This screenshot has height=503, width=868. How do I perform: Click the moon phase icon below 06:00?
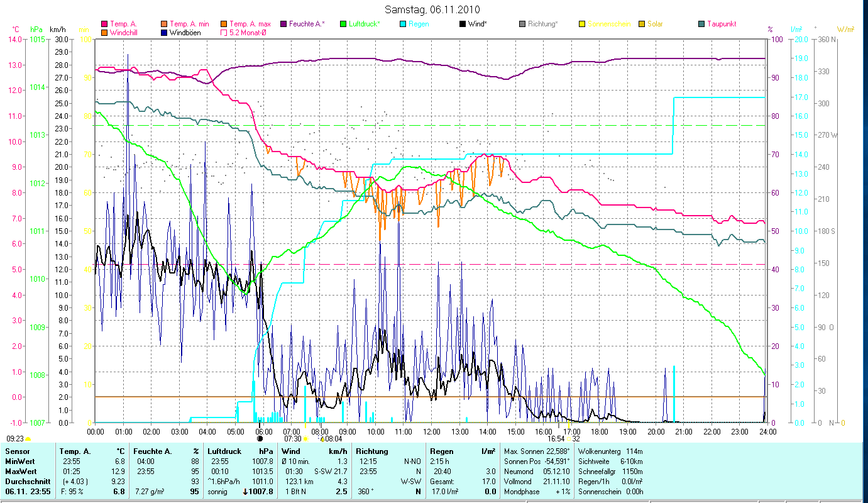[x=259, y=438]
